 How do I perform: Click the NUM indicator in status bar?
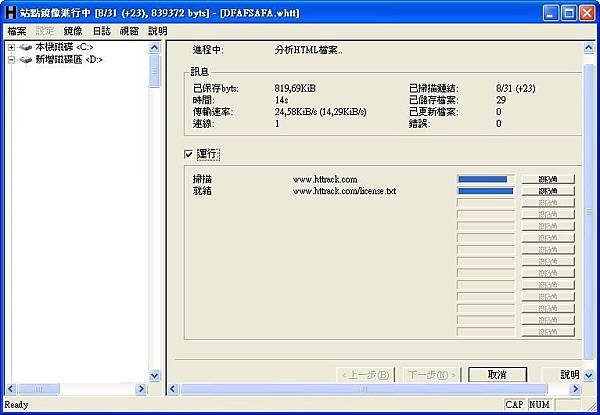pyautogui.click(x=539, y=405)
